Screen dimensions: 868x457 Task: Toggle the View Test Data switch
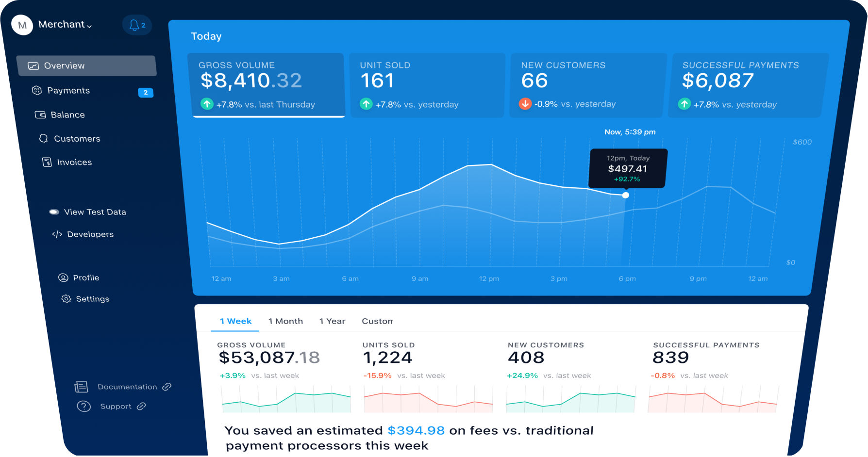click(x=54, y=212)
